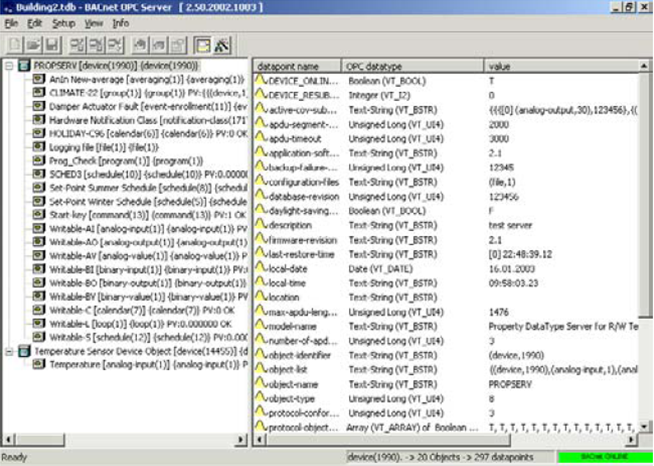Sort by the datapoint name column header

coord(295,64)
